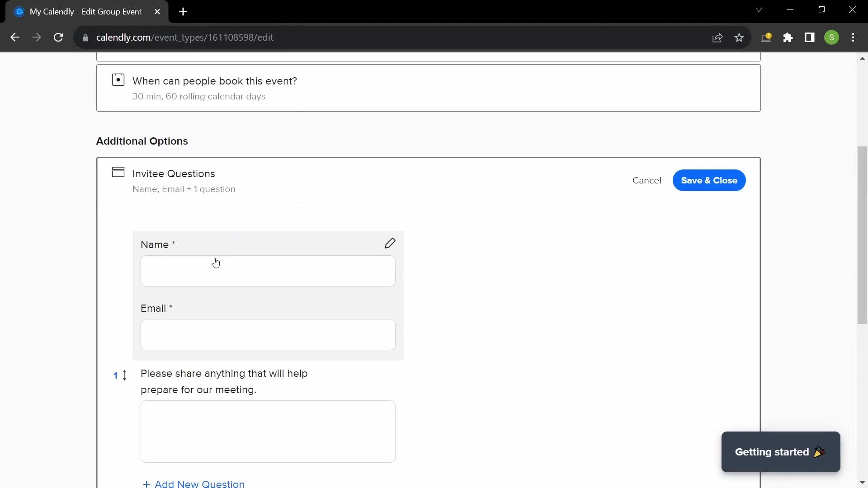
Task: Click the meeting preparation question text area
Action: click(268, 431)
